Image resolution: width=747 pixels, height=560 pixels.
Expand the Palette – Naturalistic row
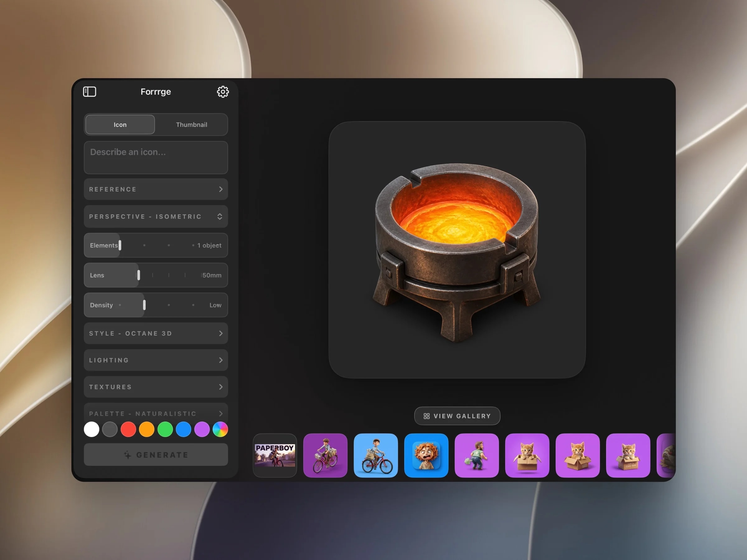coord(156,413)
